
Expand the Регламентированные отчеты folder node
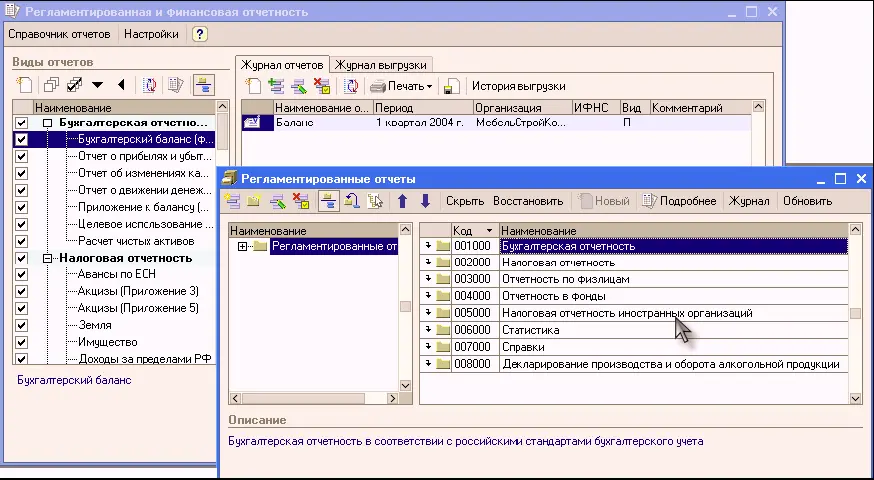pyautogui.click(x=242, y=246)
